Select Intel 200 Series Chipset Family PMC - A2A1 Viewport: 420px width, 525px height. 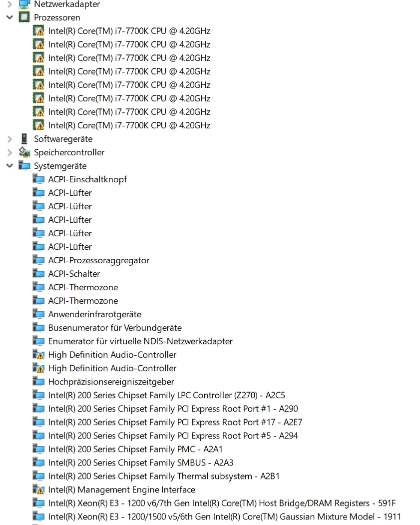[135, 449]
